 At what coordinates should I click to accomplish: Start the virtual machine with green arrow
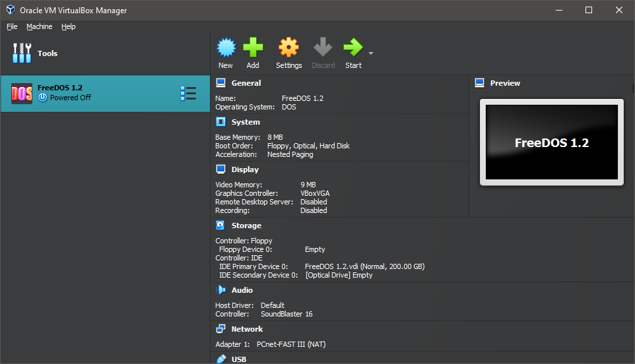coord(352,48)
